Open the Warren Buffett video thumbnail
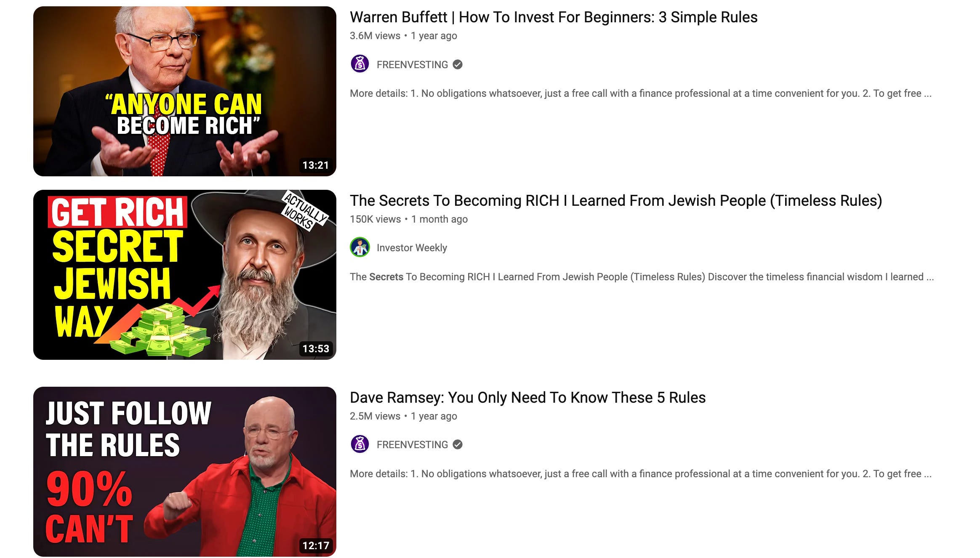 [185, 91]
